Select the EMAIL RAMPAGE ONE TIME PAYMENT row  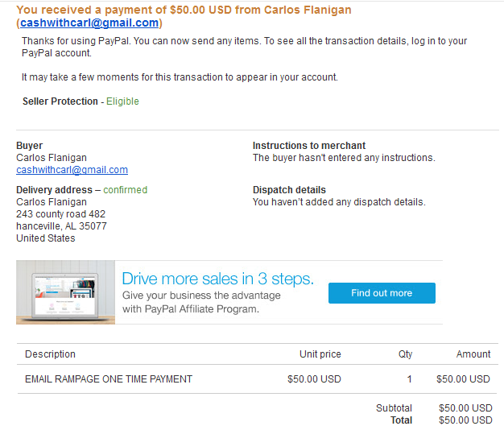coord(258,379)
